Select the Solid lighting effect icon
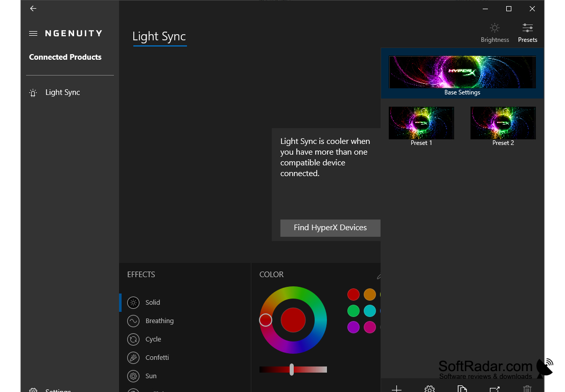This screenshot has width=565, height=392. tap(133, 302)
